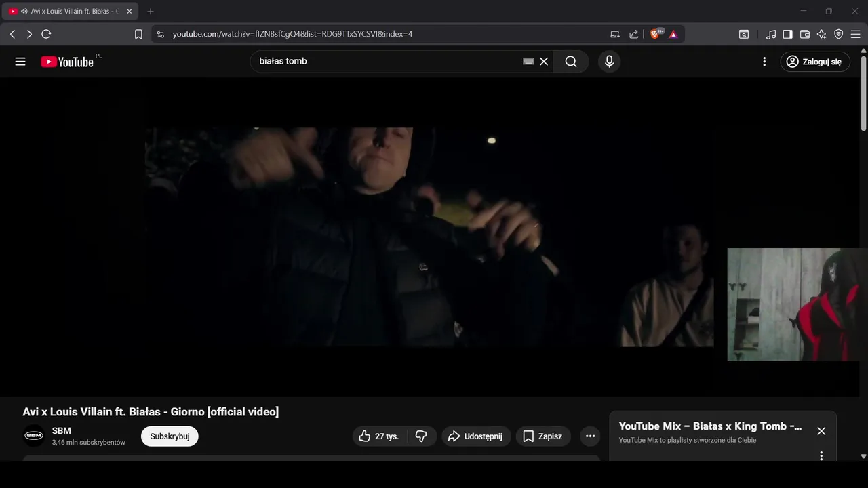Click the Udostępnij share button
This screenshot has width=868, height=488.
476,436
